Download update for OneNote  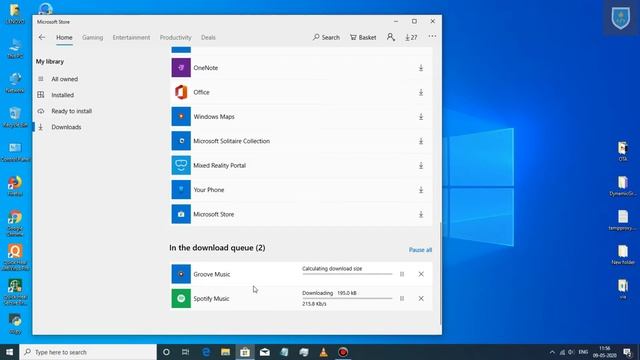pyautogui.click(x=421, y=68)
